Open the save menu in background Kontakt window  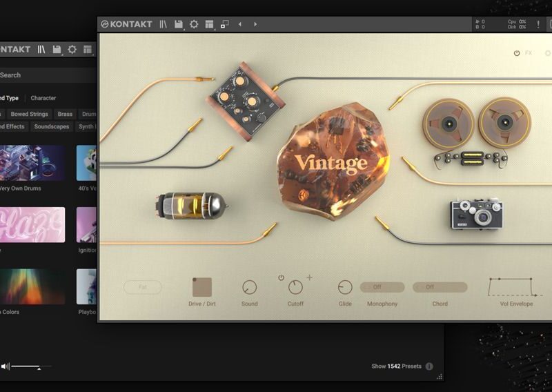[x=57, y=50]
